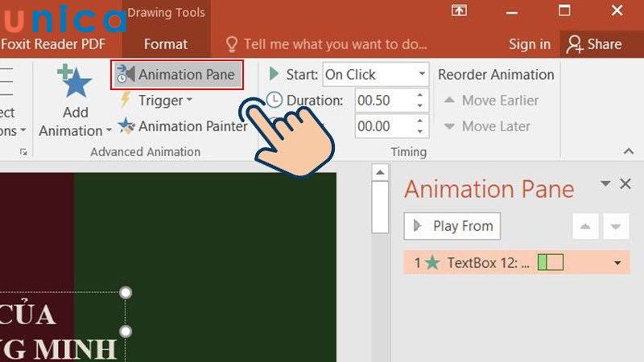
Task: Increase the Duration with up spinner
Action: pos(419,95)
